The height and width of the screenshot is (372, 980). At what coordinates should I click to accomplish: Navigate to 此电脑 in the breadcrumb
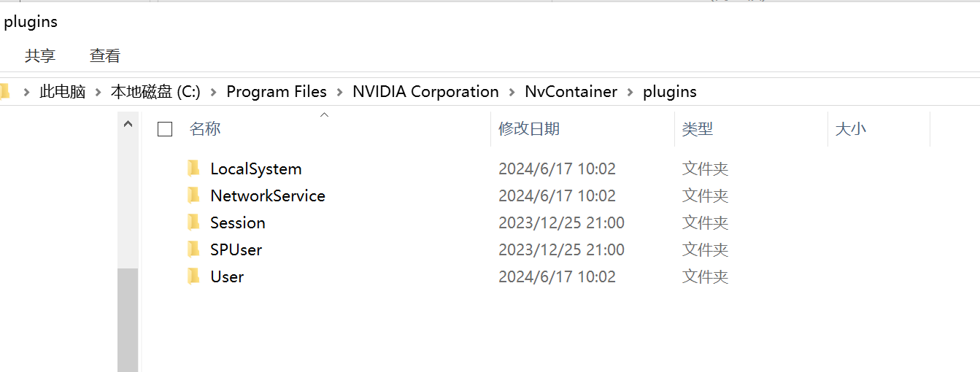point(63,92)
